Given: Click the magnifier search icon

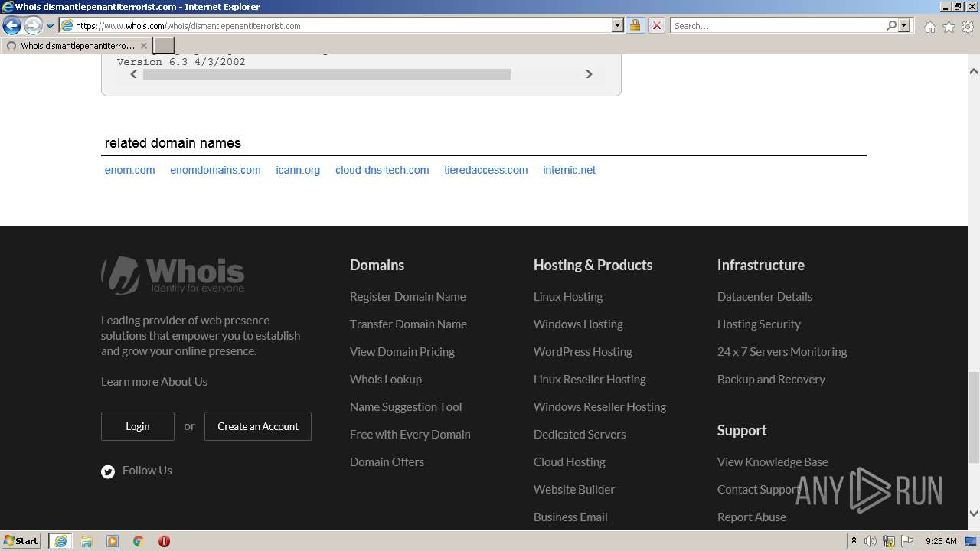Looking at the screenshot, I should coord(891,25).
